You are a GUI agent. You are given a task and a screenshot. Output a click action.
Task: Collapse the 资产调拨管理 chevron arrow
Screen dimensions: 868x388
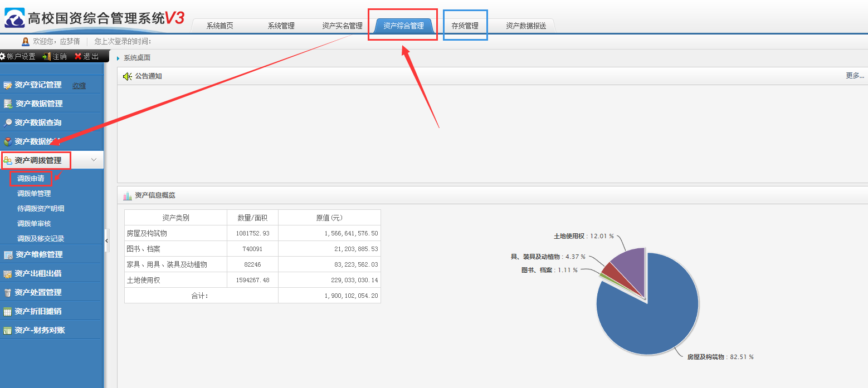pyautogui.click(x=94, y=160)
